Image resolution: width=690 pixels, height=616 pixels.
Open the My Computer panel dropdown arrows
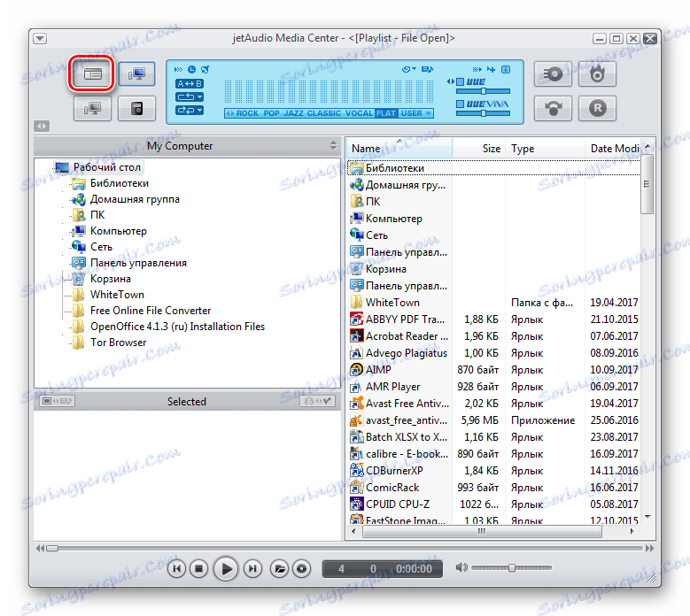click(333, 145)
